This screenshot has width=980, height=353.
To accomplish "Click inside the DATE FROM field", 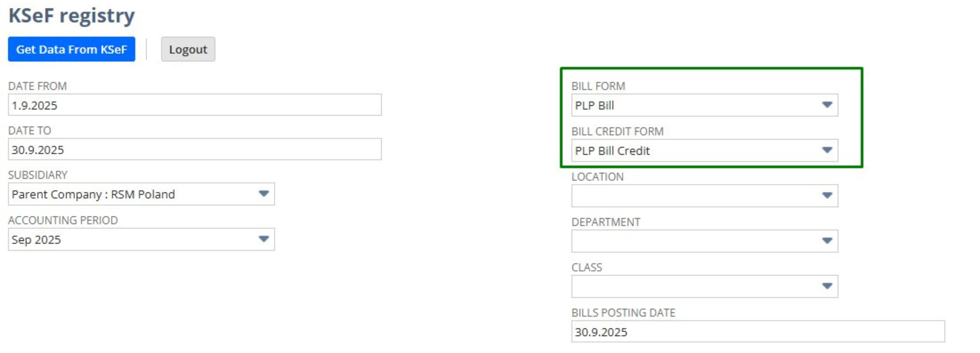I will coord(194,105).
